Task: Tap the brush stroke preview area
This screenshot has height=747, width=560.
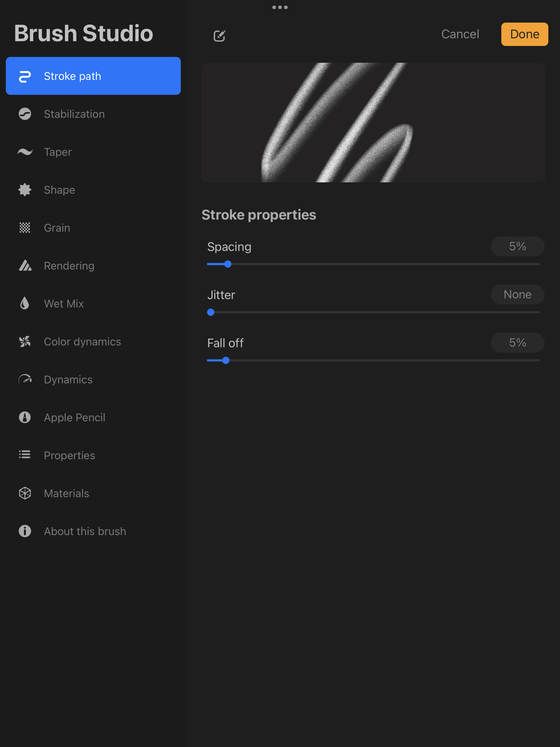Action: (373, 123)
